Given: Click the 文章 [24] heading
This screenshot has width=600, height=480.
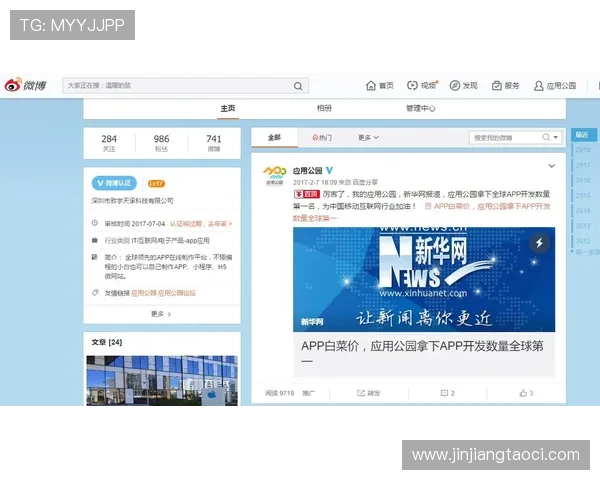Looking at the screenshot, I should pyautogui.click(x=107, y=342).
